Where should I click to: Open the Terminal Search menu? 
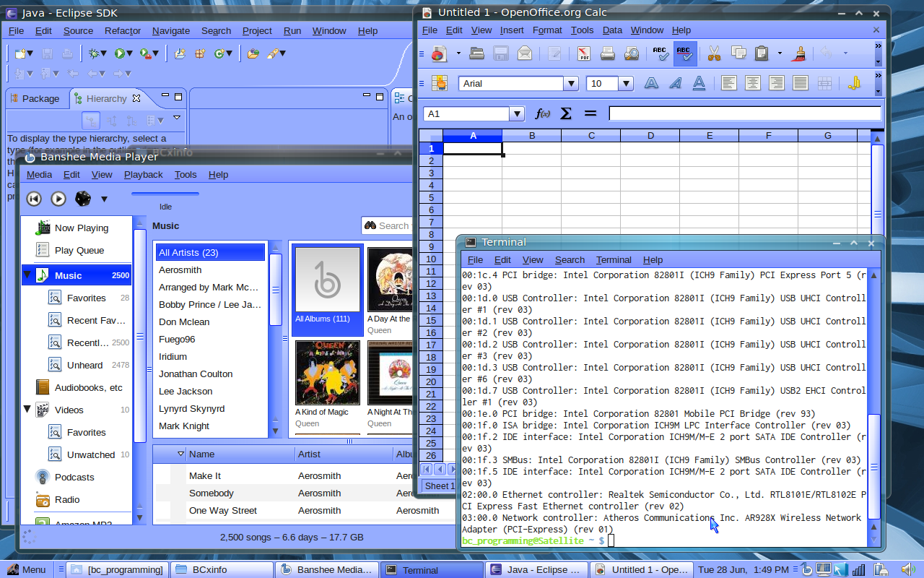coord(570,260)
